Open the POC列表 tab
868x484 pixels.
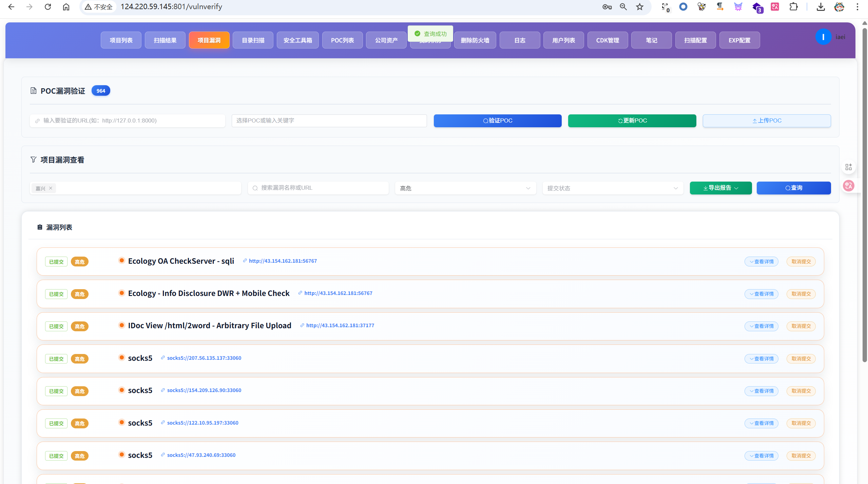pyautogui.click(x=343, y=40)
